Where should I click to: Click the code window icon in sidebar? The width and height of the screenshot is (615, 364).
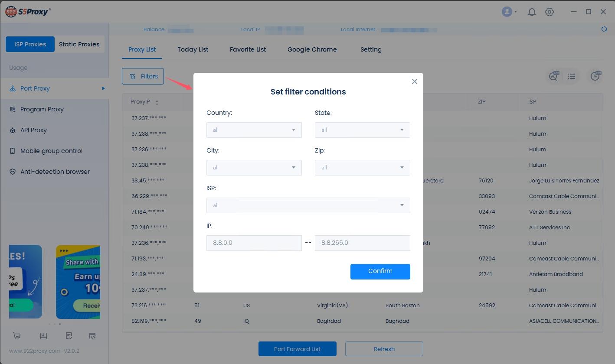(x=92, y=336)
